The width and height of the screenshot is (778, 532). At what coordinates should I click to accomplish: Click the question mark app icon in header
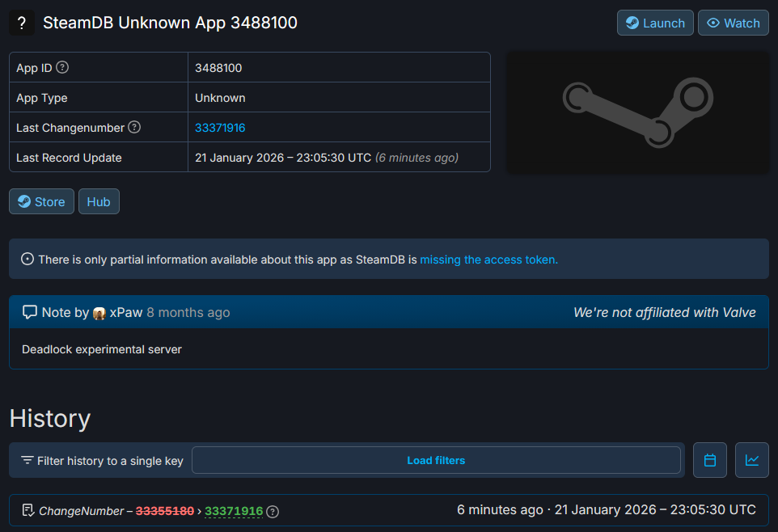click(22, 23)
